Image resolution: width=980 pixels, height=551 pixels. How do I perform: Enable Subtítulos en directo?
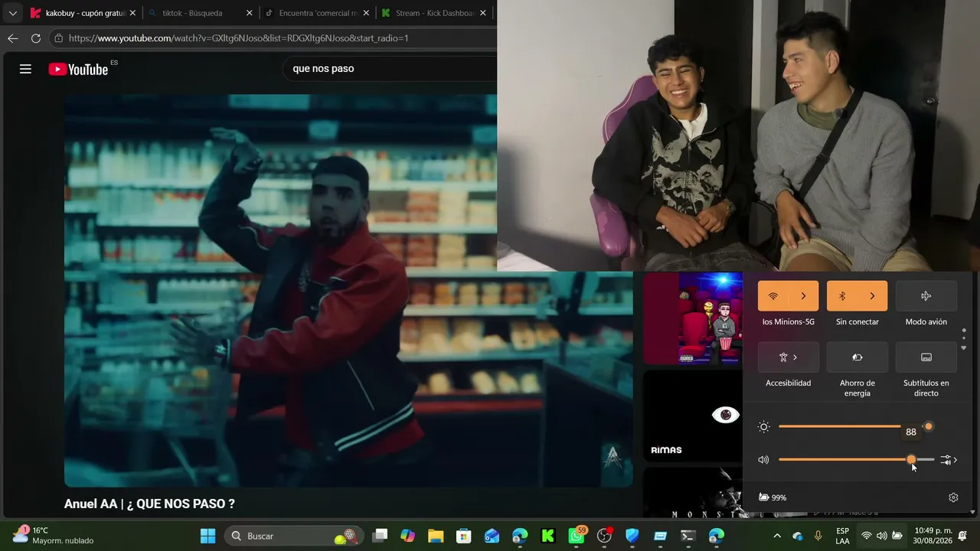click(926, 357)
